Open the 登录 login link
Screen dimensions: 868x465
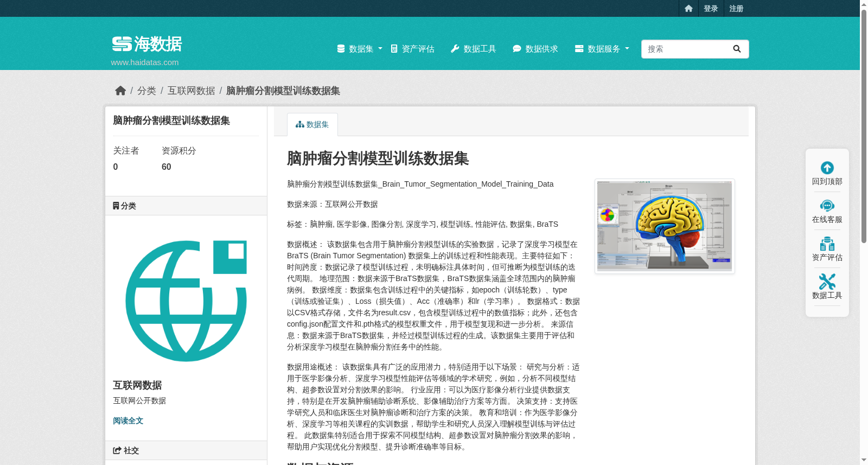[711, 9]
